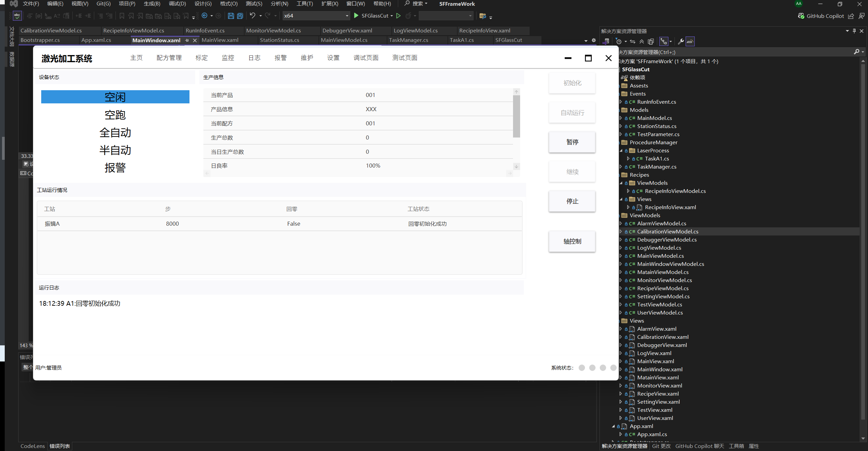
Task: Toggle the file nesting view button
Action: (664, 42)
